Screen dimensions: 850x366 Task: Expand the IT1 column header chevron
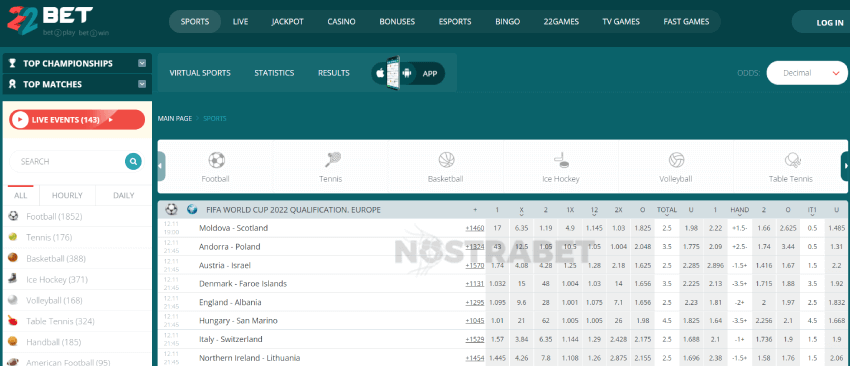(812, 215)
